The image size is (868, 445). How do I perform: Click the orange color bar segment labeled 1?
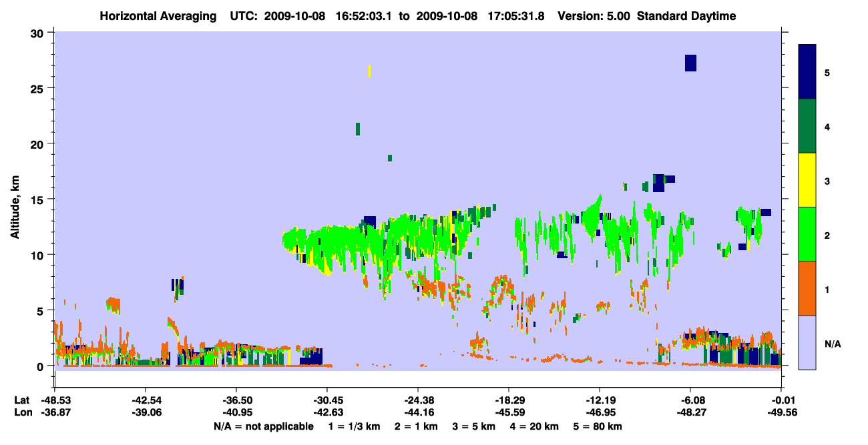pos(807,288)
